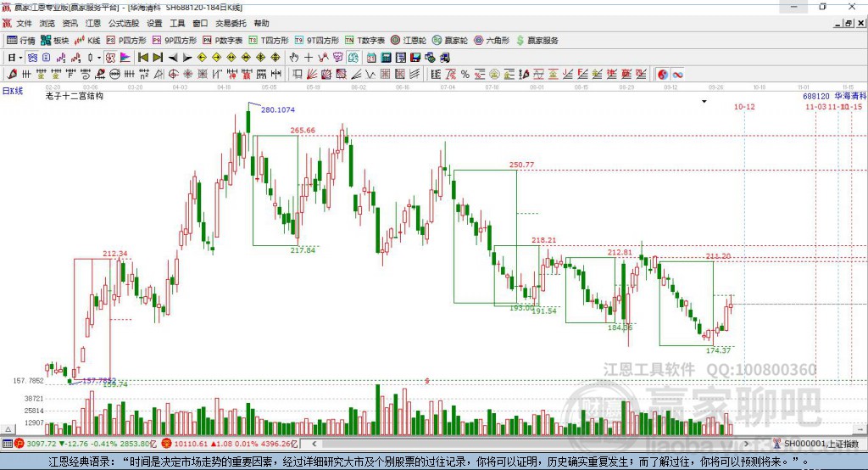Screen dimensions: 868x470
Task: Click the 265.66 price level label
Action: (303, 131)
